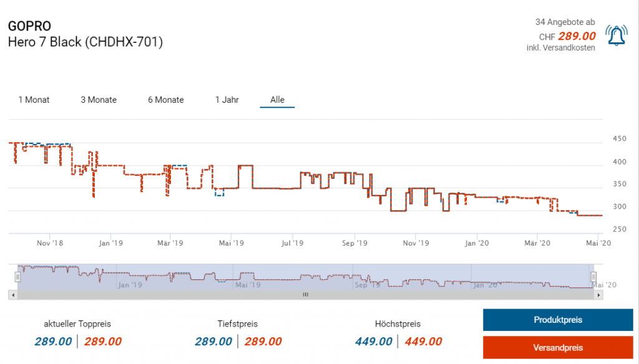Click the right navigator range handle
Viewport: 639px width, 364px height.
(593, 277)
